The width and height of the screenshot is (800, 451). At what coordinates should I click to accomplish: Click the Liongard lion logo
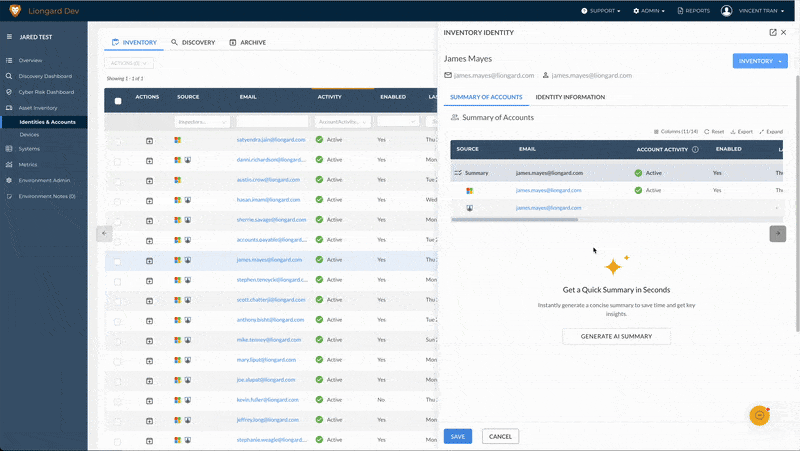pyautogui.click(x=15, y=11)
